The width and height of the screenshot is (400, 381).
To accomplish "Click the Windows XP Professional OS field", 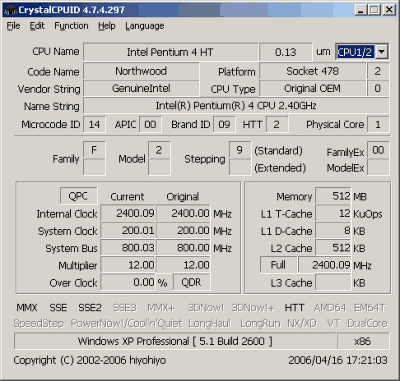I will point(175,341).
